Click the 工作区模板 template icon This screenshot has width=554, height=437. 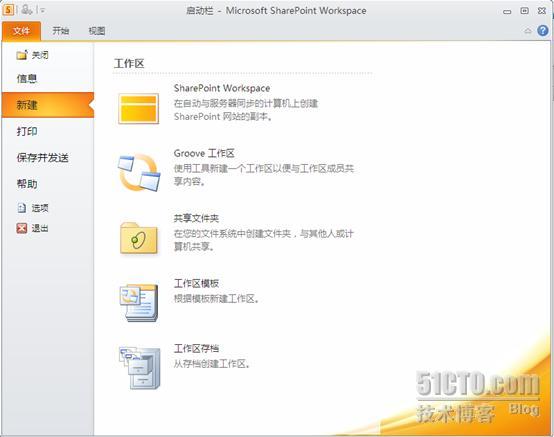pos(139,303)
